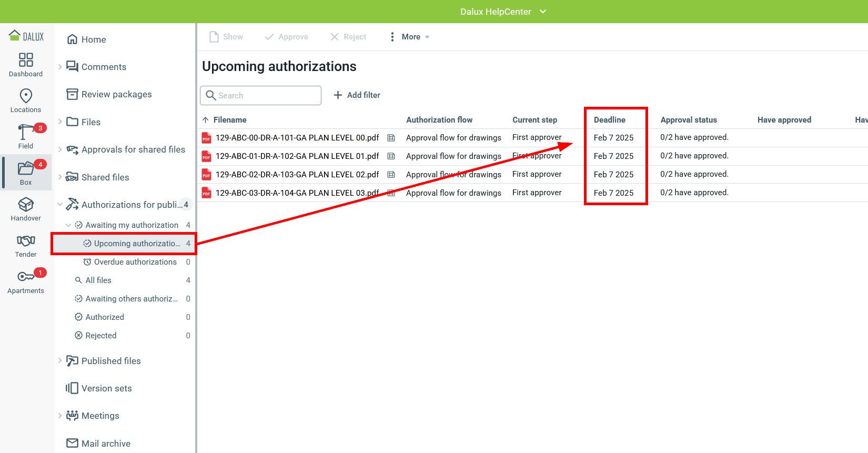
Task: Select Overdue authorizations in sidebar
Action: (x=135, y=262)
